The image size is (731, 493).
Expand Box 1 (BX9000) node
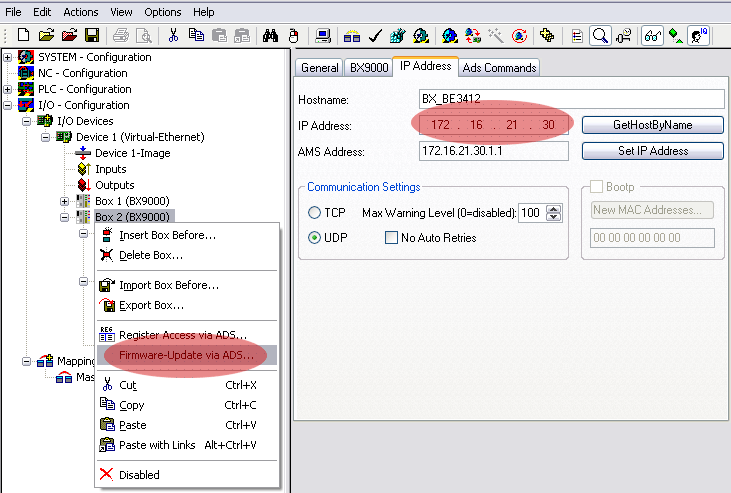64,201
